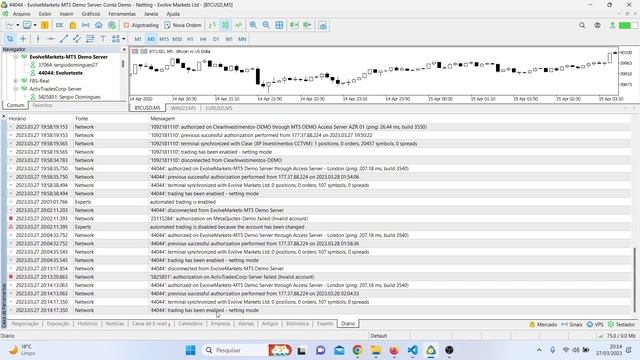
Task: Open Visual Studio Code from taskbar
Action: click(x=413, y=350)
